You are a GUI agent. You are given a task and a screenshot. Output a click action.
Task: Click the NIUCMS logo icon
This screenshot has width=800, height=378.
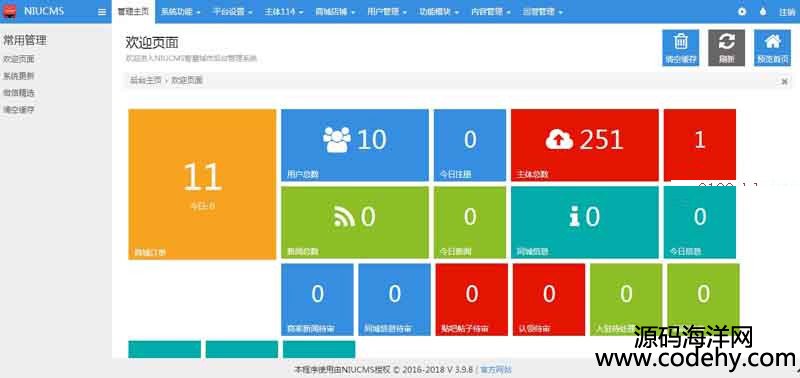(9, 11)
